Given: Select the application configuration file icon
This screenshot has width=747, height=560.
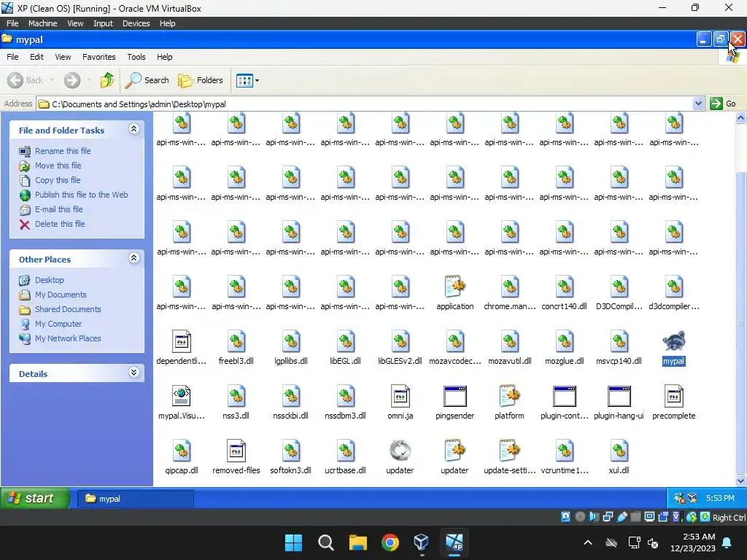Looking at the screenshot, I should pos(455,287).
